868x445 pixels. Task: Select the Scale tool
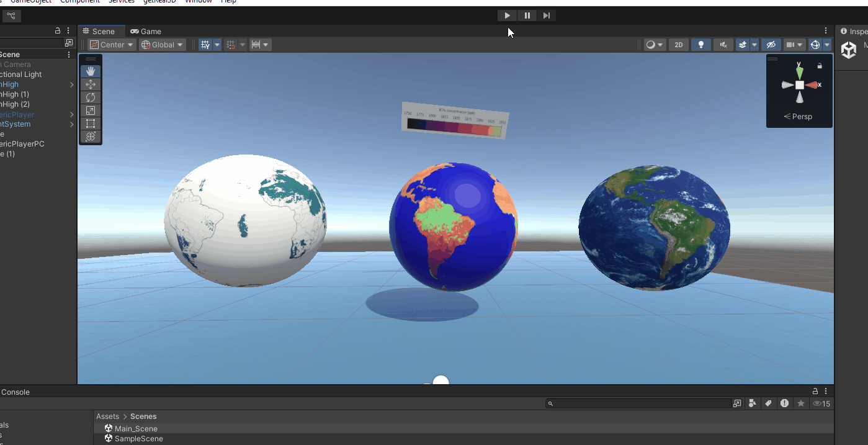click(91, 110)
